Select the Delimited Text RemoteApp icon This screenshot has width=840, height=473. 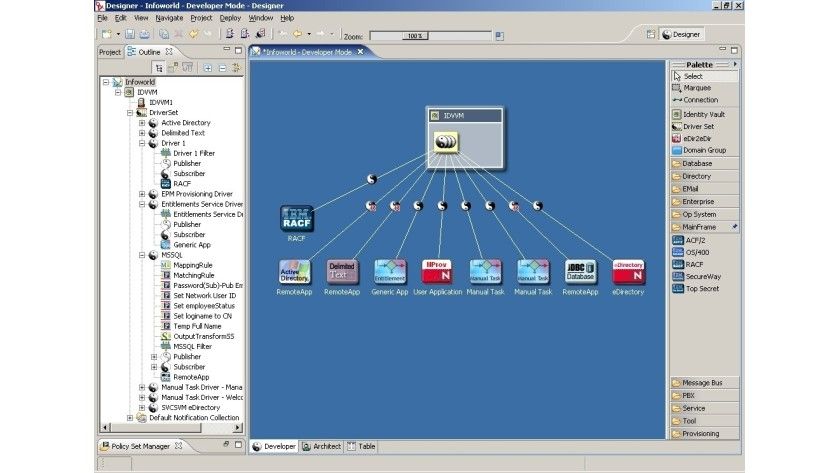(342, 272)
